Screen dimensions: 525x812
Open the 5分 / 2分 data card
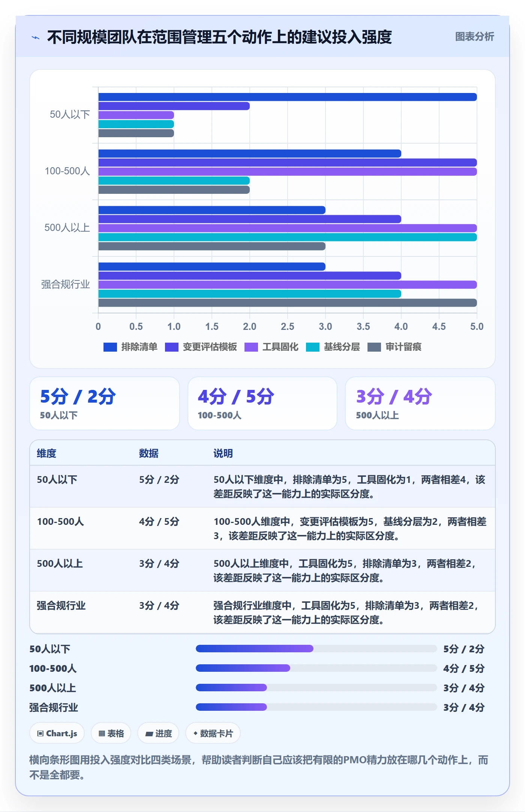pos(105,403)
